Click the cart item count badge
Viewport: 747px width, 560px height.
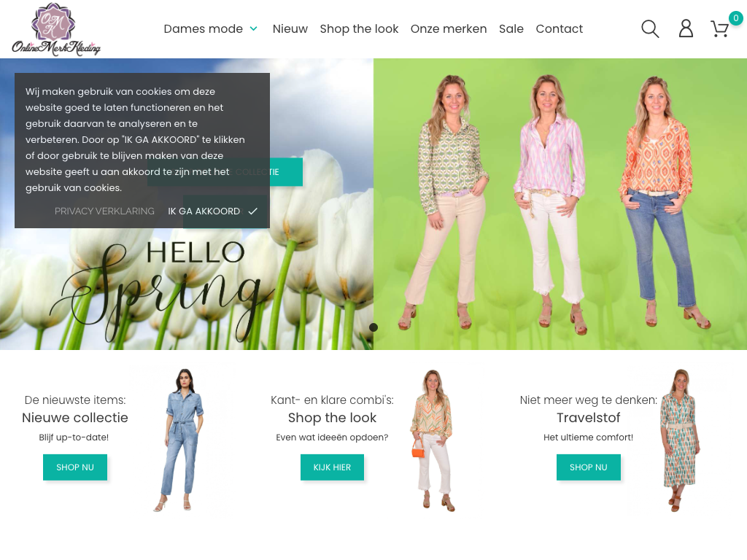735,18
